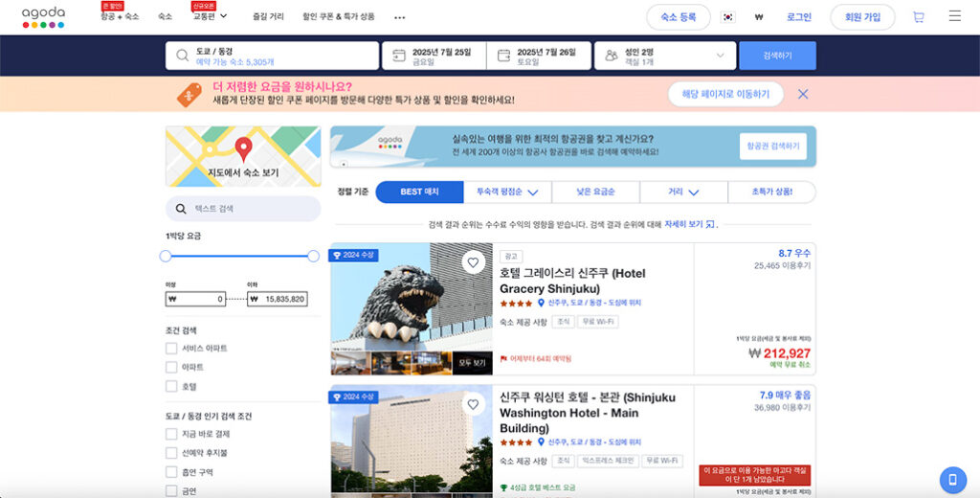This screenshot has height=498, width=980.
Task: Click the trophy icon by 4성급 호텔 베스트 요금
Action: [503, 487]
